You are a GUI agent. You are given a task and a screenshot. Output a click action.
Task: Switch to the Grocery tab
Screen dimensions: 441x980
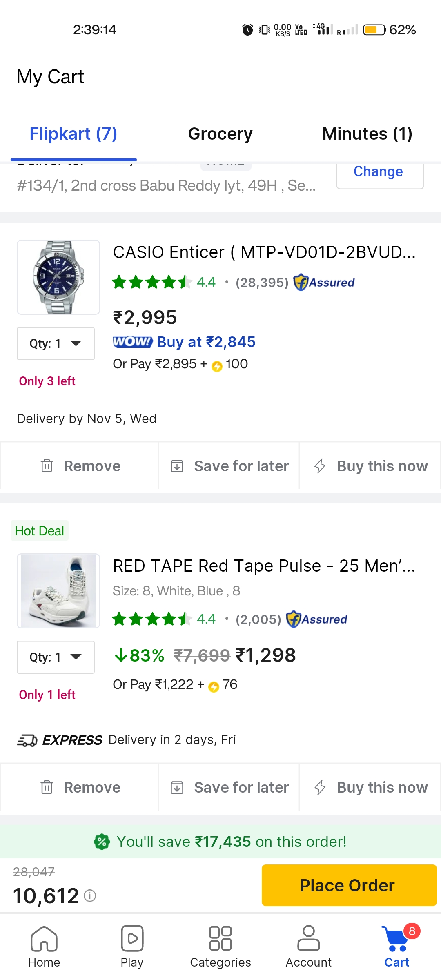(220, 134)
